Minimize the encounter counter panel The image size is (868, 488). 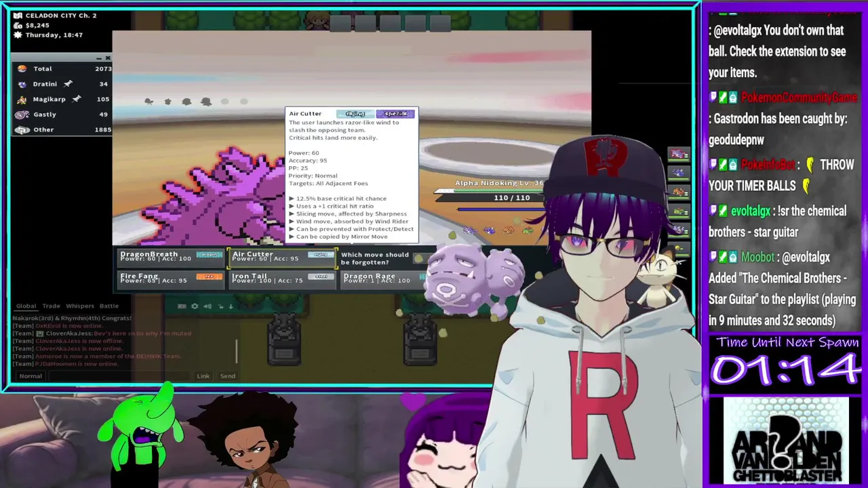[98, 58]
